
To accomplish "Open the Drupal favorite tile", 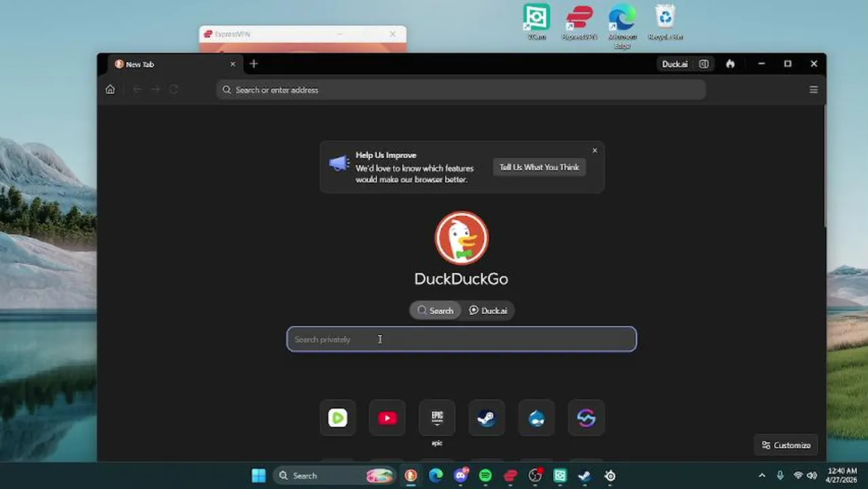I will [537, 418].
